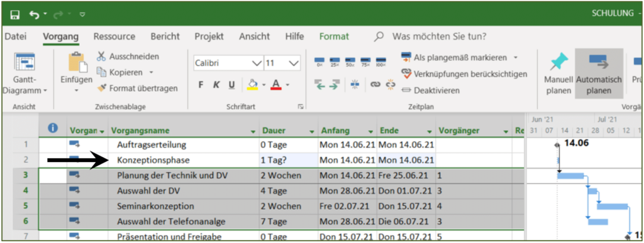Toggle bold F formatting
Screen dimensions: 644x243
coord(201,85)
